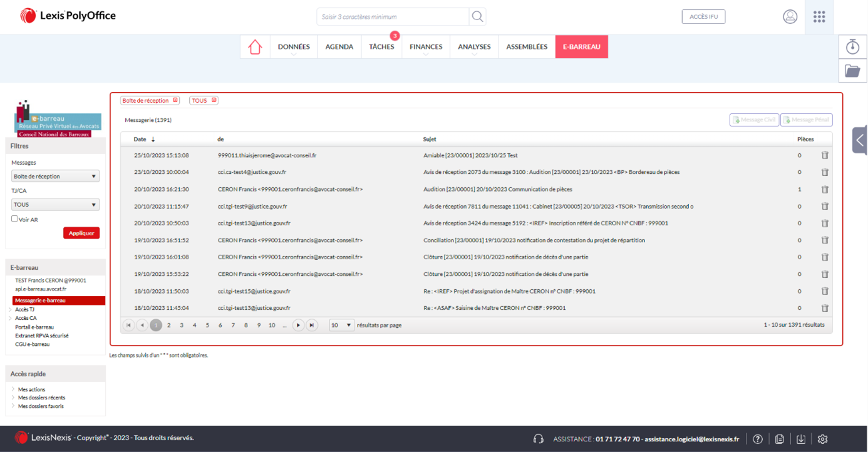This screenshot has width=868, height=452.
Task: Expand Mes dossiers favoris
Action: coord(13,406)
